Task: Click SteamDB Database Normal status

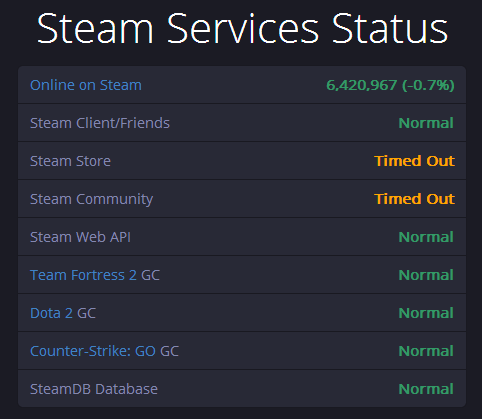Action: point(426,389)
